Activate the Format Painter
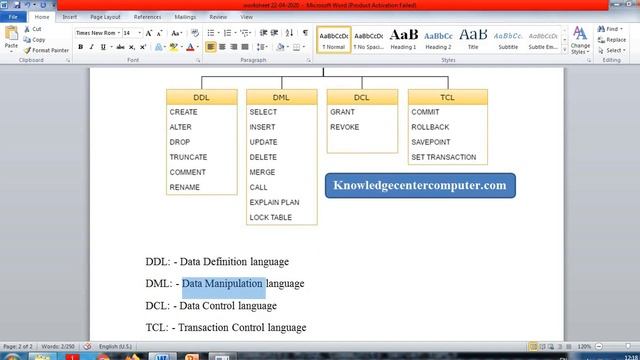The image size is (640, 360). coord(46,50)
